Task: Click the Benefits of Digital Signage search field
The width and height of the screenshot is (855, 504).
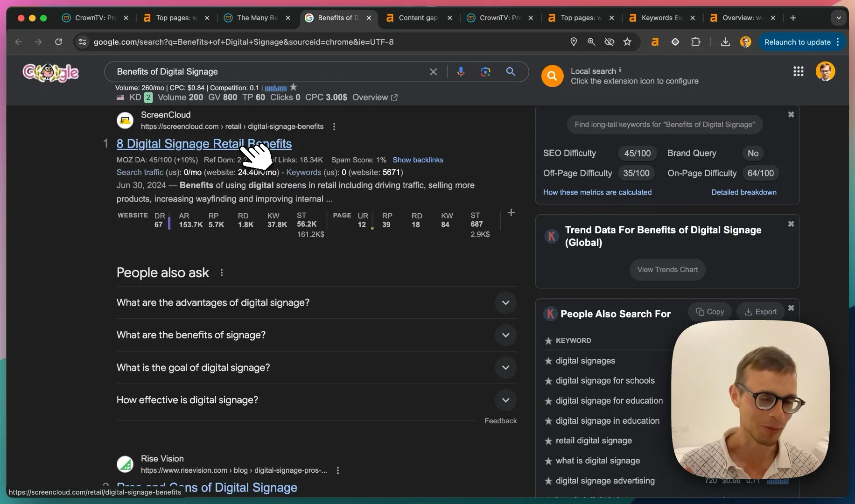Action: (271, 72)
